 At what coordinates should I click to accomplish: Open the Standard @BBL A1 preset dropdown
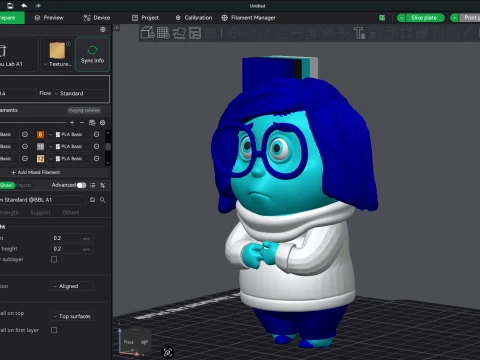coord(42,200)
